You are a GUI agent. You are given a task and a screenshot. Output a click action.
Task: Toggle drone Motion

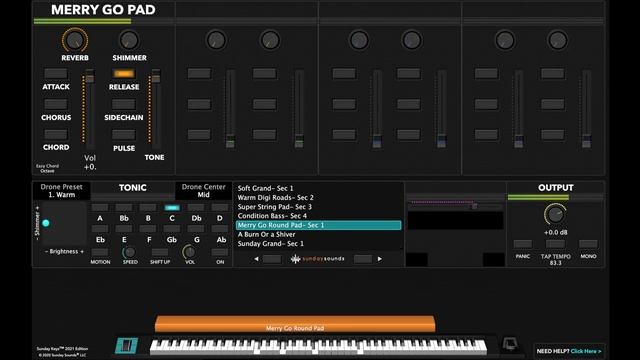pos(100,253)
